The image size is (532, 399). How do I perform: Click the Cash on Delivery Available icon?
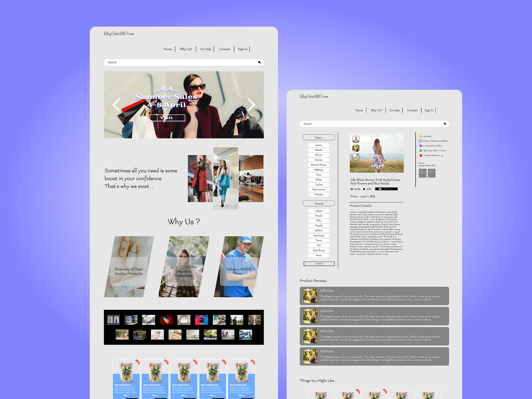(x=420, y=141)
